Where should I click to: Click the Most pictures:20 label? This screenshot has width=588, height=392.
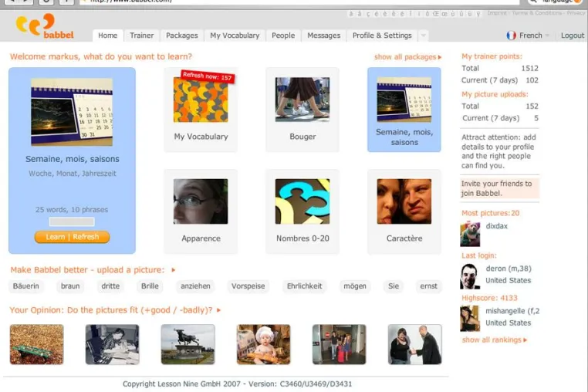(491, 213)
